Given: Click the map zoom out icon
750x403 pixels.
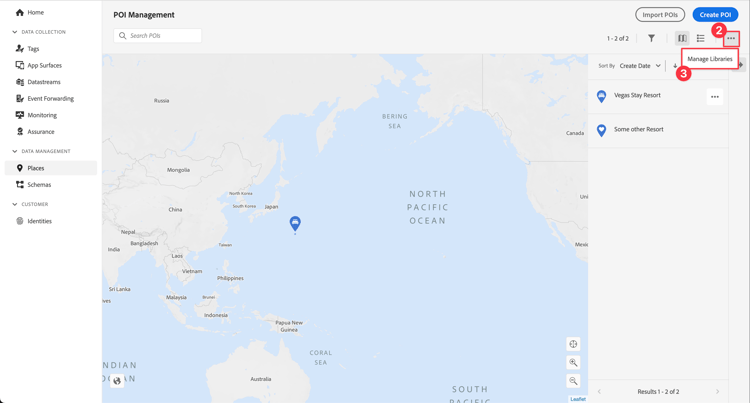Looking at the screenshot, I should (x=573, y=381).
